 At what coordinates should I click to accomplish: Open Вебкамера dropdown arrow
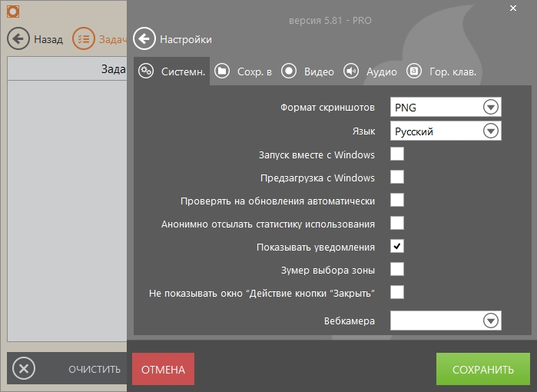(x=490, y=321)
